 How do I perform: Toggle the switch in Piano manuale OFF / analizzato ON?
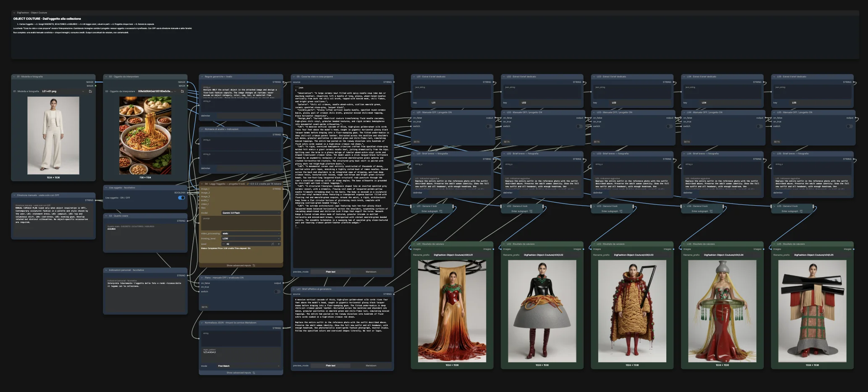(x=277, y=291)
